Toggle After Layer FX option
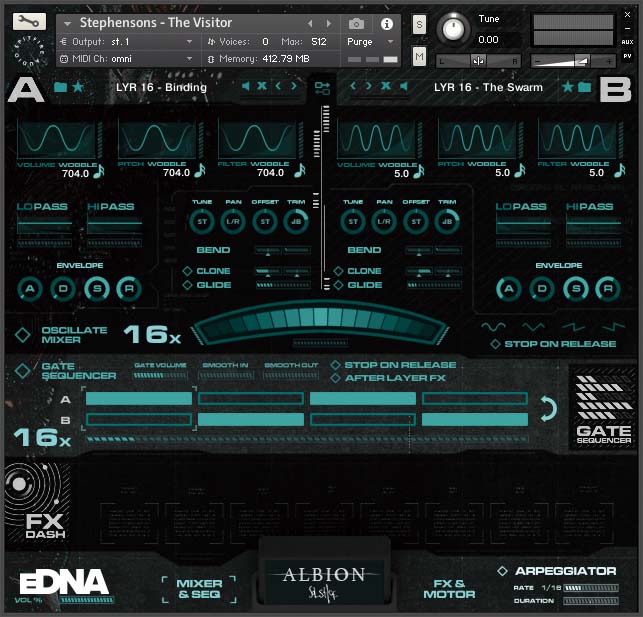Screen dimensions: 643x617 click(335, 378)
